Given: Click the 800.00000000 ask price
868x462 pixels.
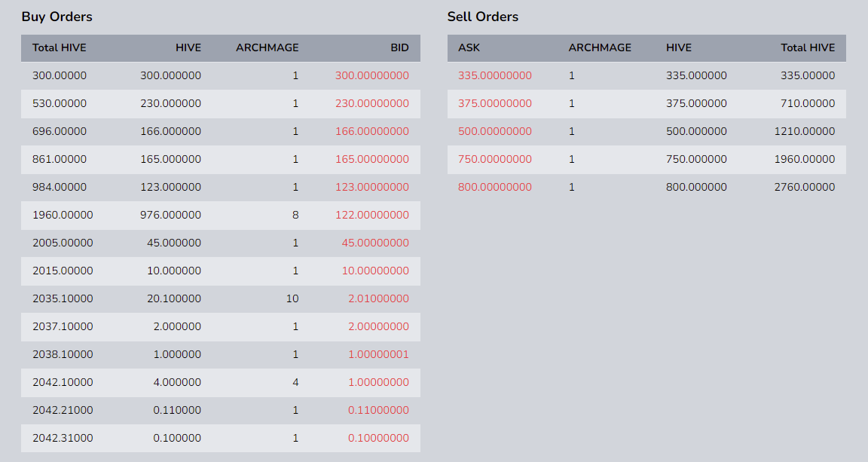Looking at the screenshot, I should (494, 187).
